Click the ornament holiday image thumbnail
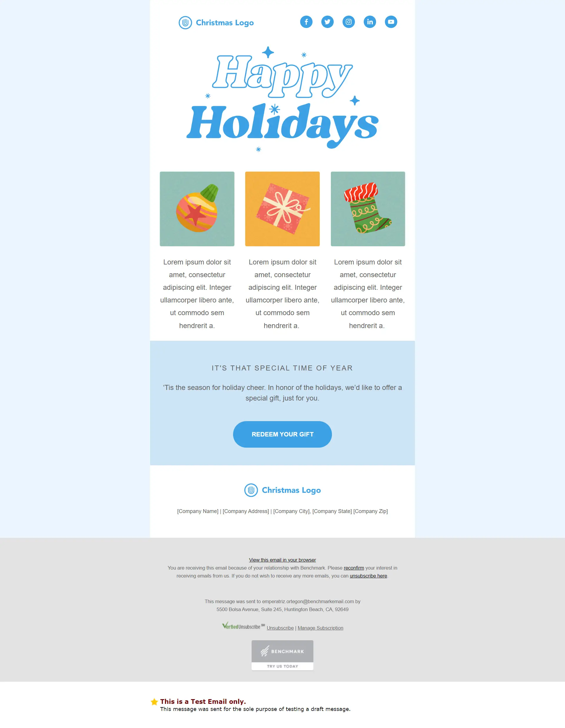The image size is (565, 728). (198, 209)
